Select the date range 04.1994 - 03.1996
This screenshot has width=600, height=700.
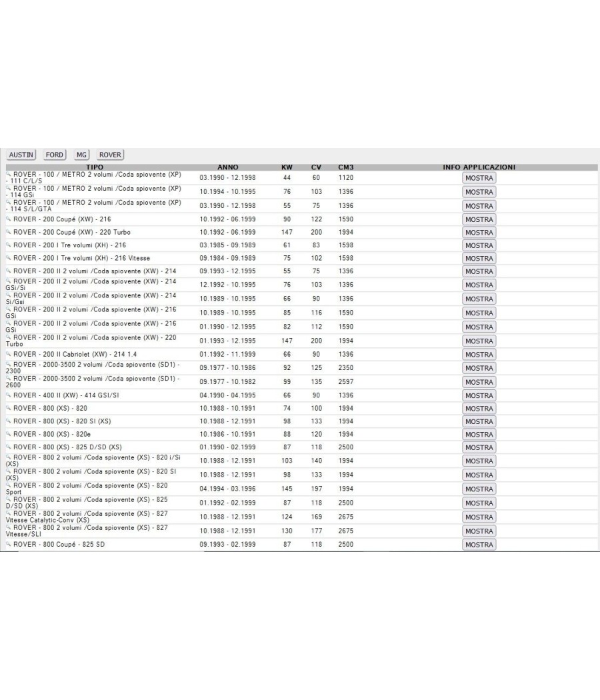tap(228, 489)
